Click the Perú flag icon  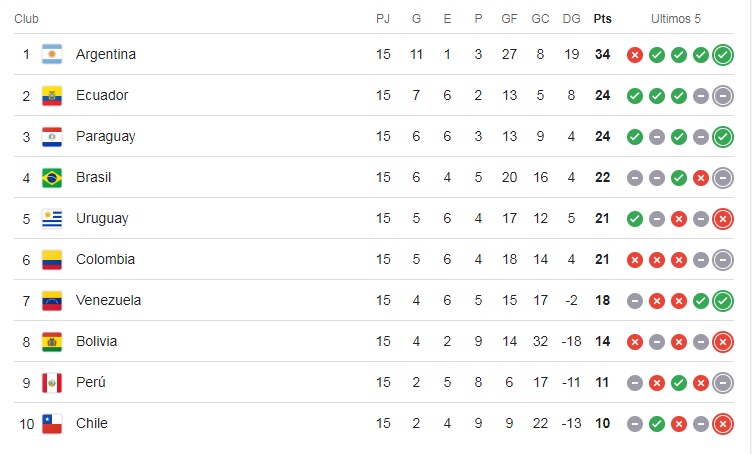coord(52,383)
